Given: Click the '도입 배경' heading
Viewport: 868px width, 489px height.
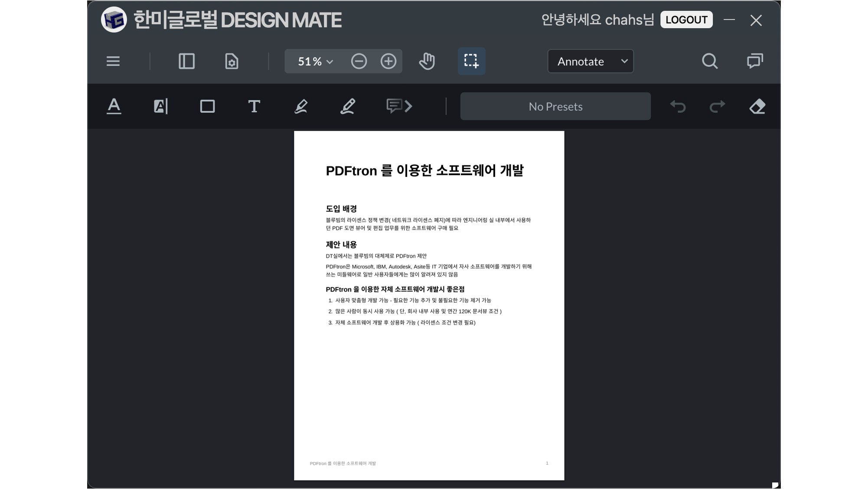Looking at the screenshot, I should (341, 209).
